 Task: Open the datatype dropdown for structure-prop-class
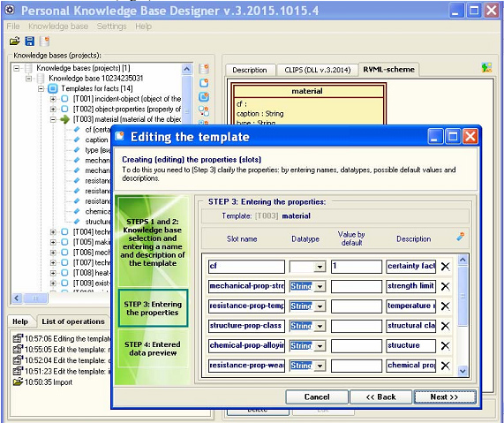[320, 326]
